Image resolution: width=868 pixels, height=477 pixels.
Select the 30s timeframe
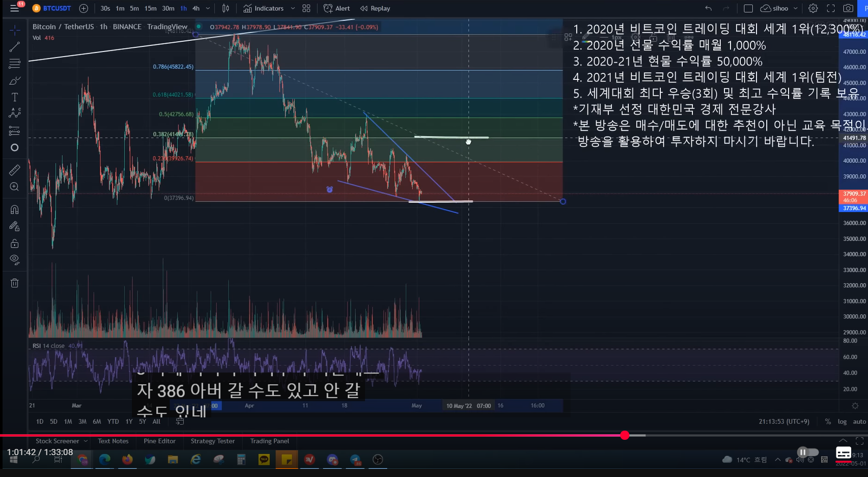tap(105, 8)
